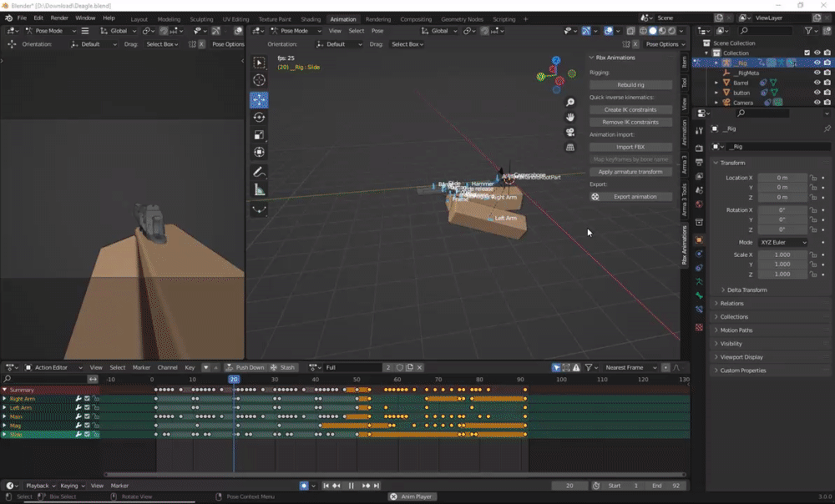835x504 pixels.
Task: Toggle the Collection exclude checkbox
Action: 806,53
